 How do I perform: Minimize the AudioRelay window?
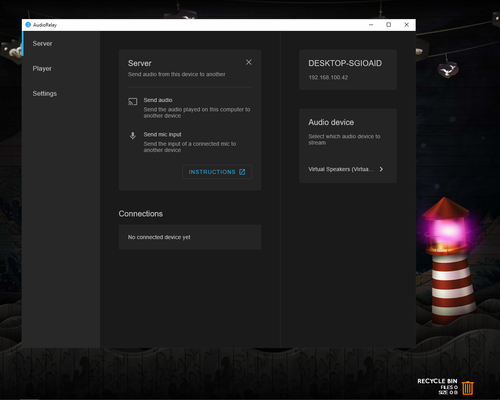tap(371, 25)
